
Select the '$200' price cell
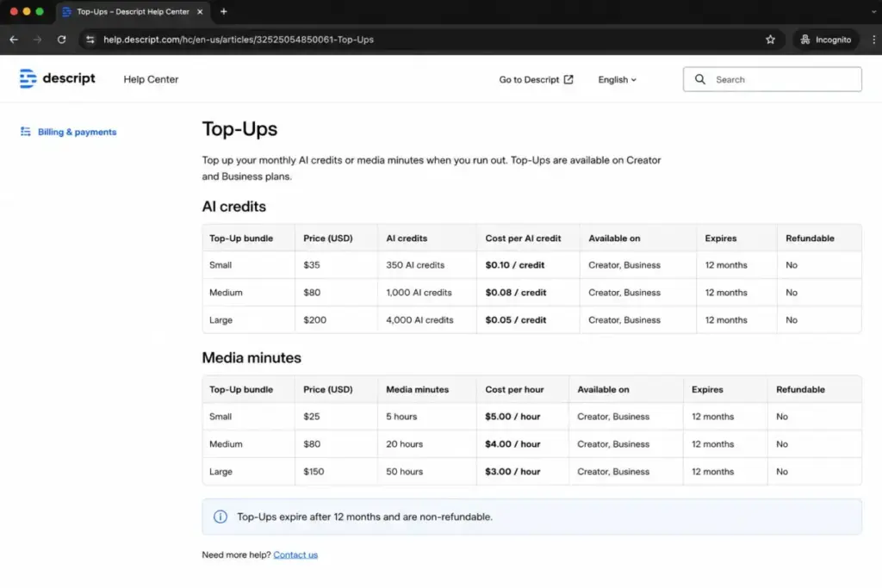(x=336, y=320)
